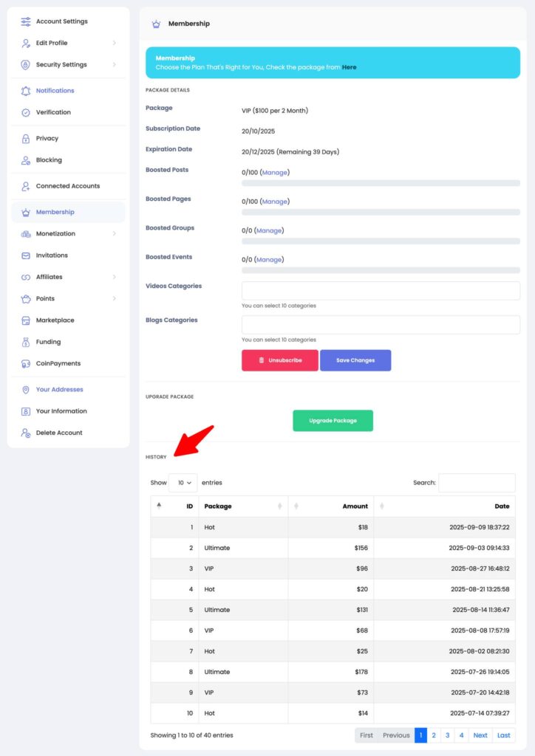
Task: Expand the Edit Profile submenu chevron
Action: tap(115, 43)
